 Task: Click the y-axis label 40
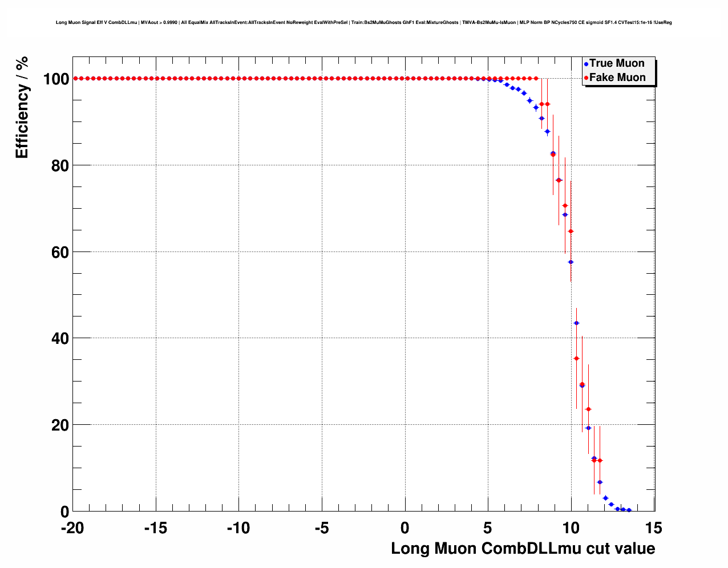(60, 339)
